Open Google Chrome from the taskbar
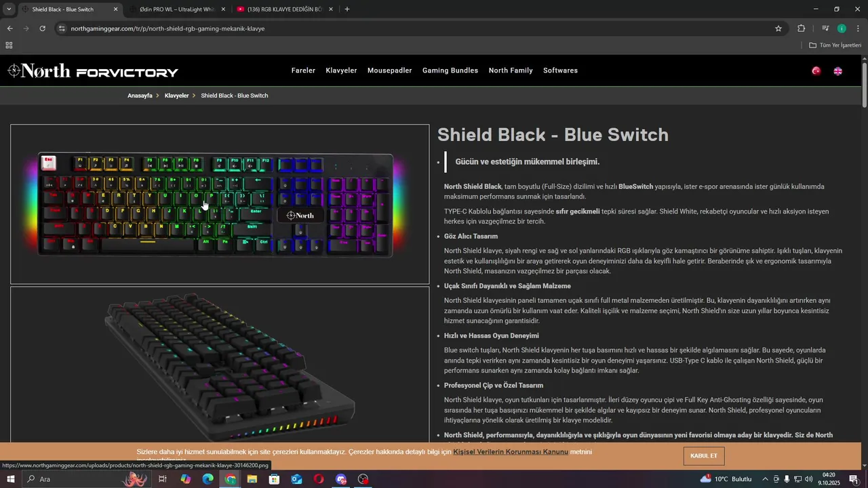This screenshot has width=868, height=488. click(x=230, y=479)
